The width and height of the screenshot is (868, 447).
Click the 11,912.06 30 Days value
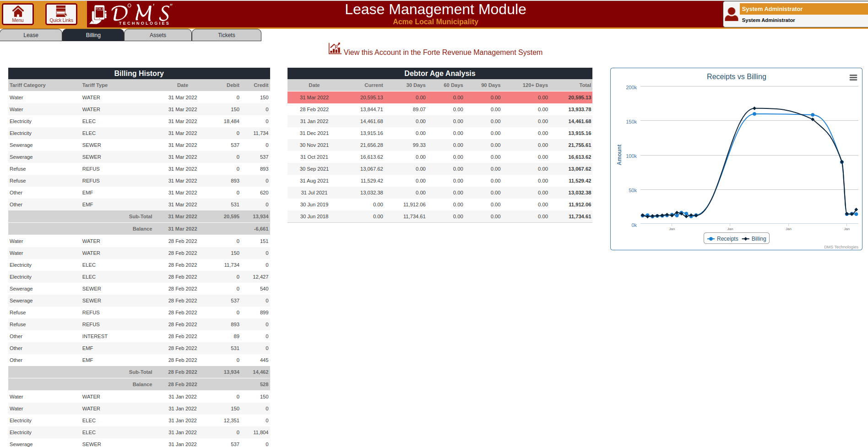(414, 205)
